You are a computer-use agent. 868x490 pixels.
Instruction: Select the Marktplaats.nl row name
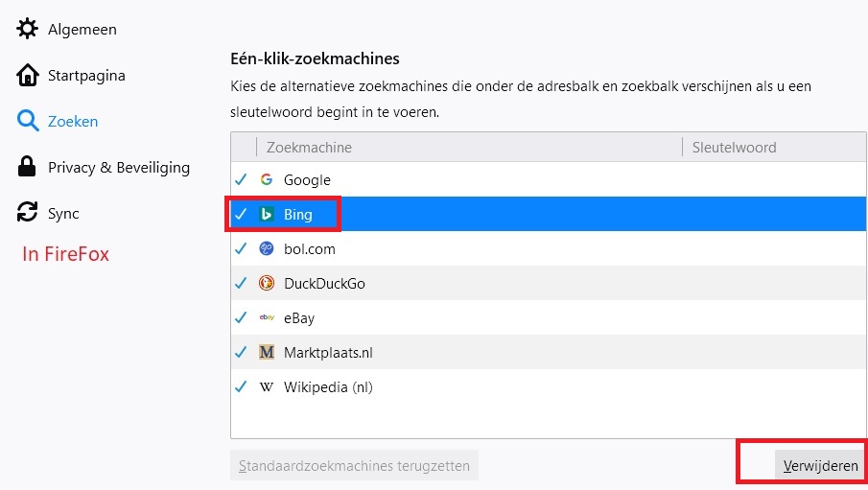point(328,352)
